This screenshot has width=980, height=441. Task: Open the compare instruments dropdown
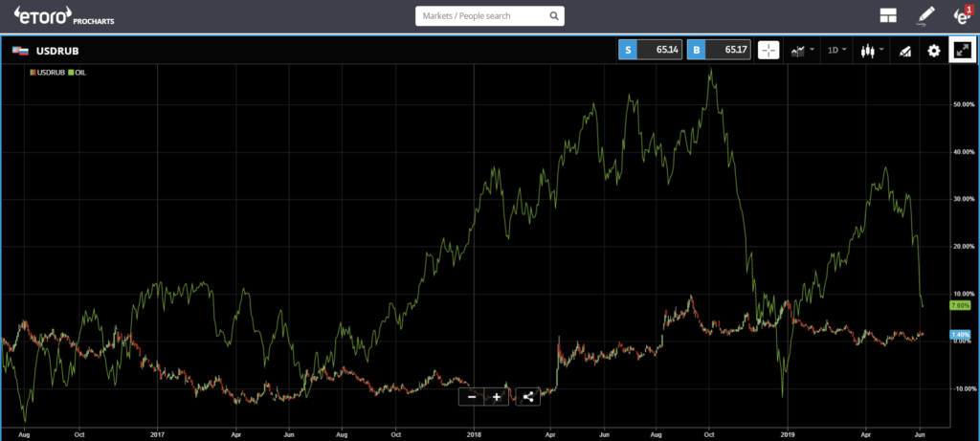[803, 50]
